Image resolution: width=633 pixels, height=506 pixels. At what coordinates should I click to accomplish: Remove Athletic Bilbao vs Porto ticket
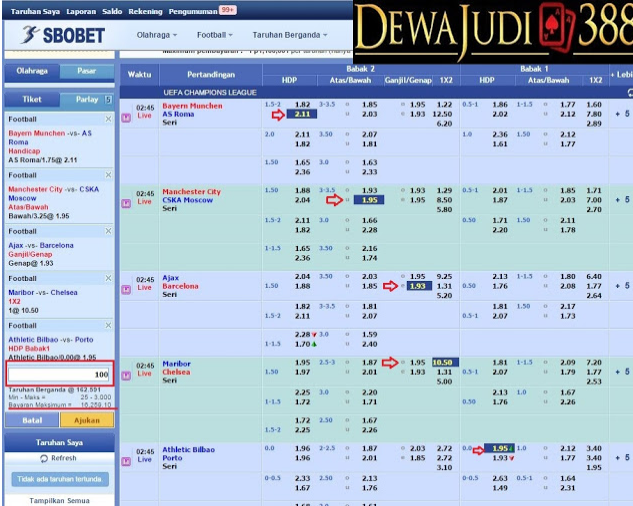108,325
